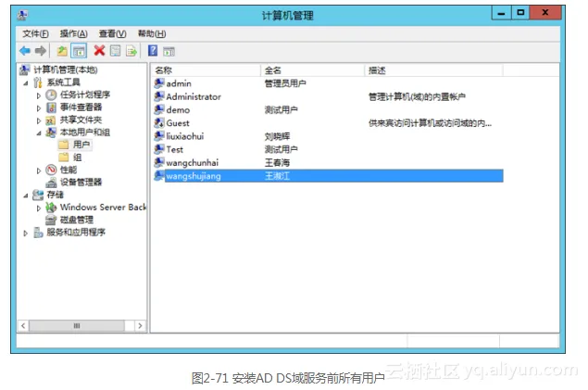
Task: Click the full name '刘晓辉'
Action: (x=277, y=136)
